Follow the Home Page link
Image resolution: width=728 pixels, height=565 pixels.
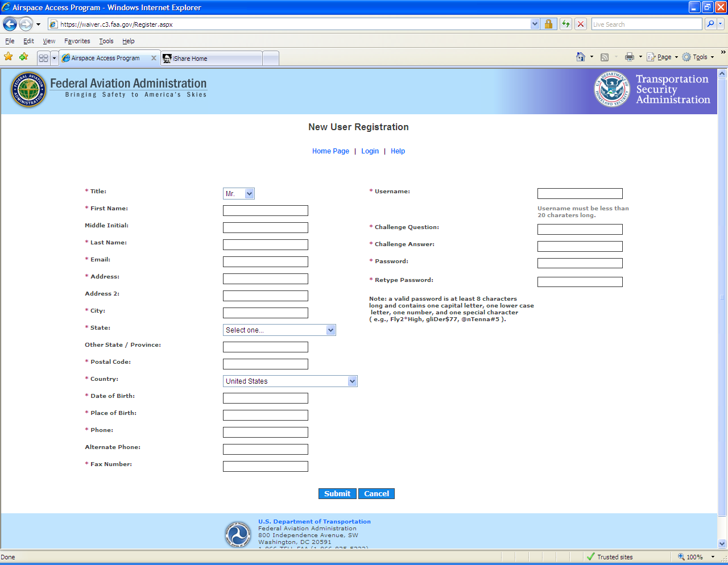coord(330,151)
